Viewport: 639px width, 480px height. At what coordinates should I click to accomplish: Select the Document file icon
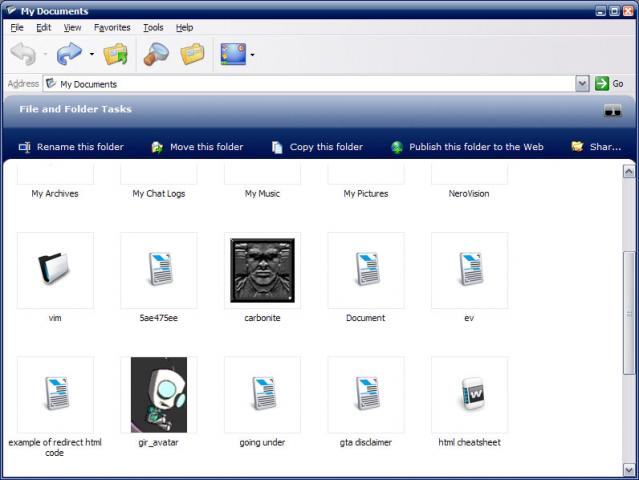[366, 269]
